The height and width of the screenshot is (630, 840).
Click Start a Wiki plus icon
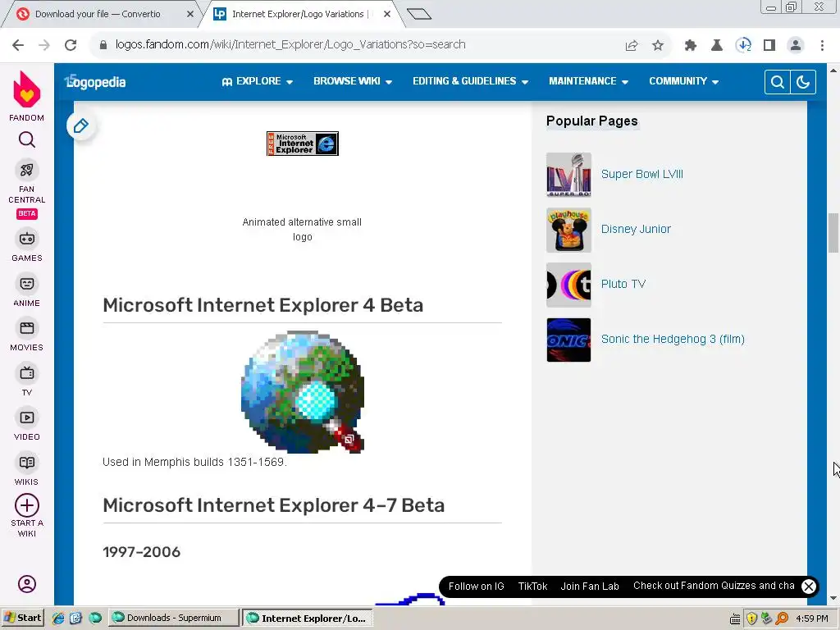tap(27, 505)
